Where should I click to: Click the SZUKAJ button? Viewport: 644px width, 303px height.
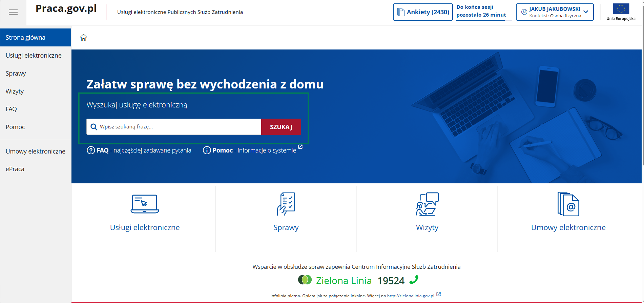tap(281, 127)
